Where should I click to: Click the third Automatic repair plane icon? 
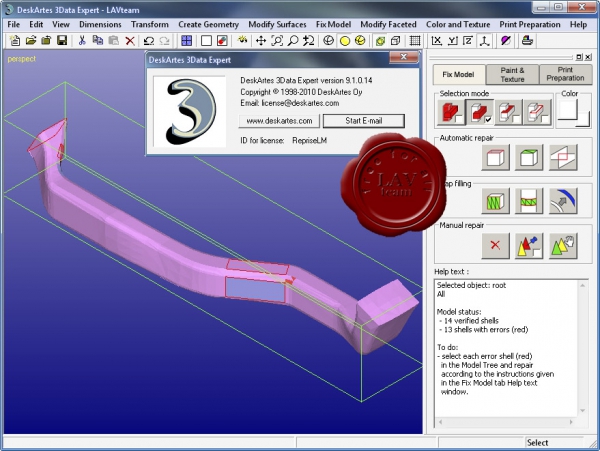pos(563,157)
